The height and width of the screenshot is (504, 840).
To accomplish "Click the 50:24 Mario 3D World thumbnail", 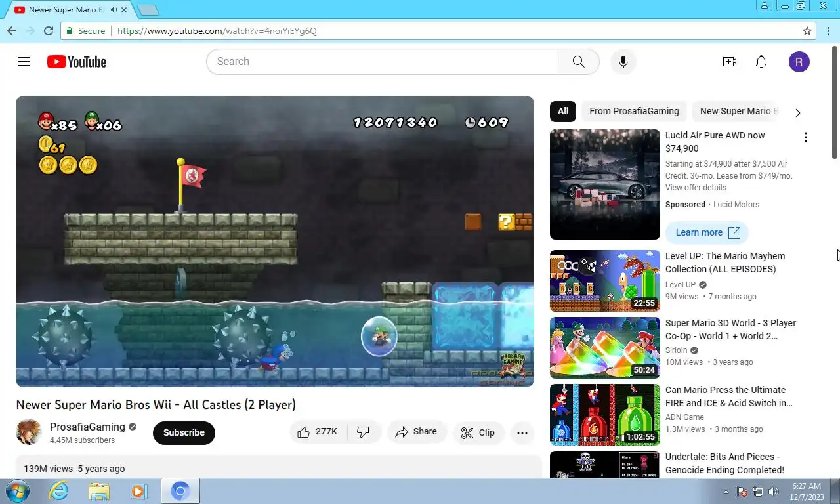I will [x=605, y=348].
